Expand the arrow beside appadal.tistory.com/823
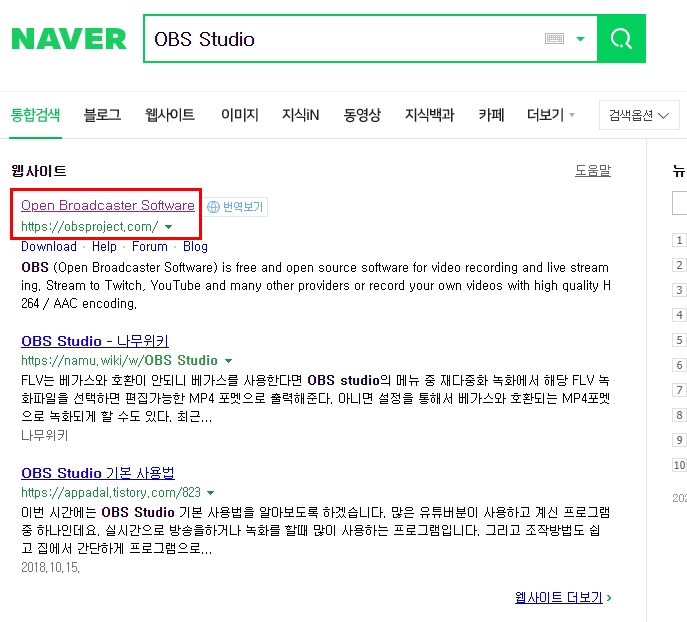 pyautogui.click(x=210, y=493)
